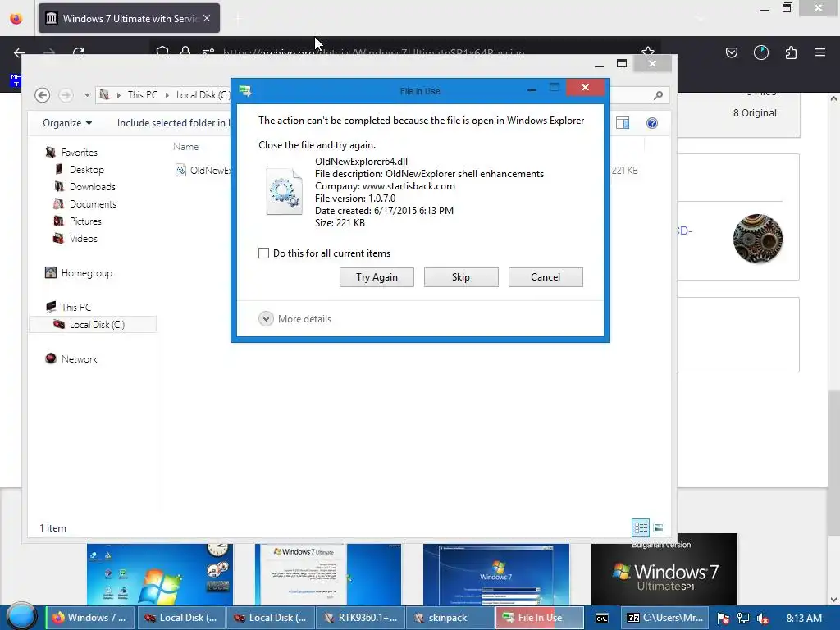840x630 pixels.
Task: Open Videos in navigation pane
Action: click(83, 239)
